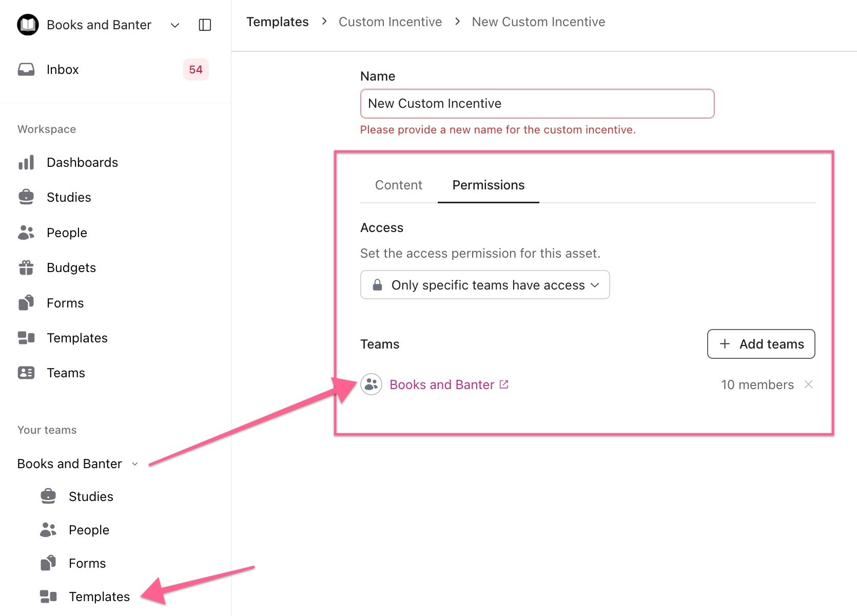
Task: Open People in the Workspace section
Action: 67,233
